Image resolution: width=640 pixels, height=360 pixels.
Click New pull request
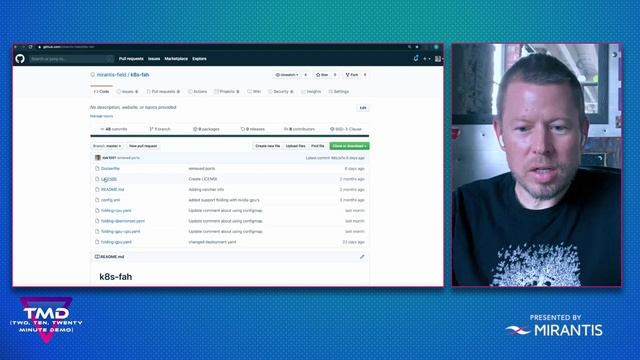pos(143,146)
